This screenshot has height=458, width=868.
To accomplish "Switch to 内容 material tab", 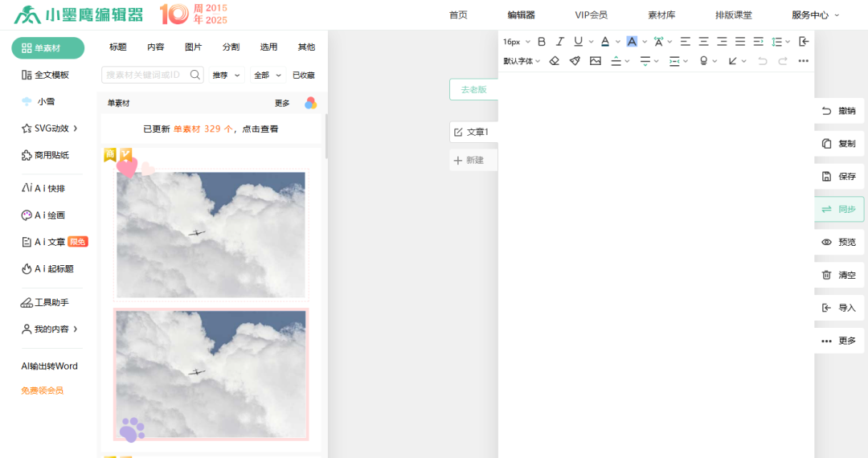I will tap(156, 47).
